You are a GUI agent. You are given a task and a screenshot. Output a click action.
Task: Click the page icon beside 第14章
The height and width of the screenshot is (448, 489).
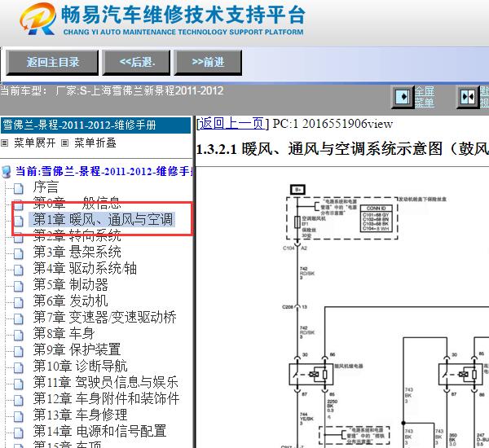coord(19,432)
